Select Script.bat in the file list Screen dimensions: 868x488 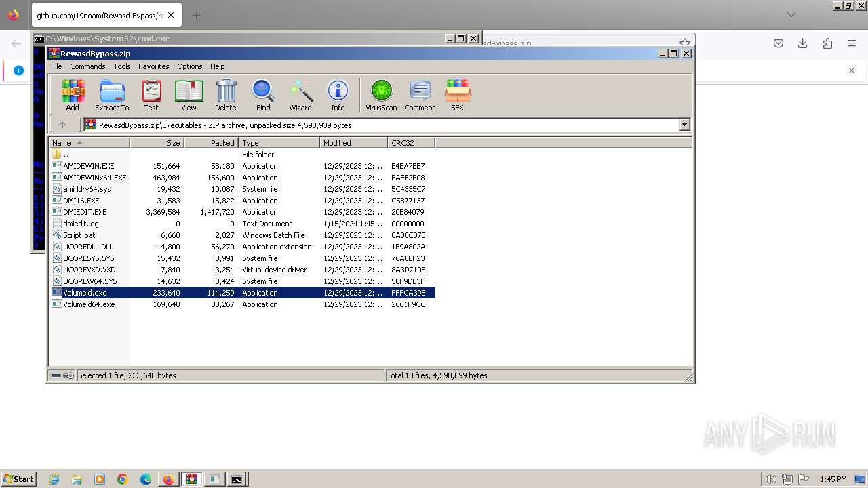click(x=242, y=235)
